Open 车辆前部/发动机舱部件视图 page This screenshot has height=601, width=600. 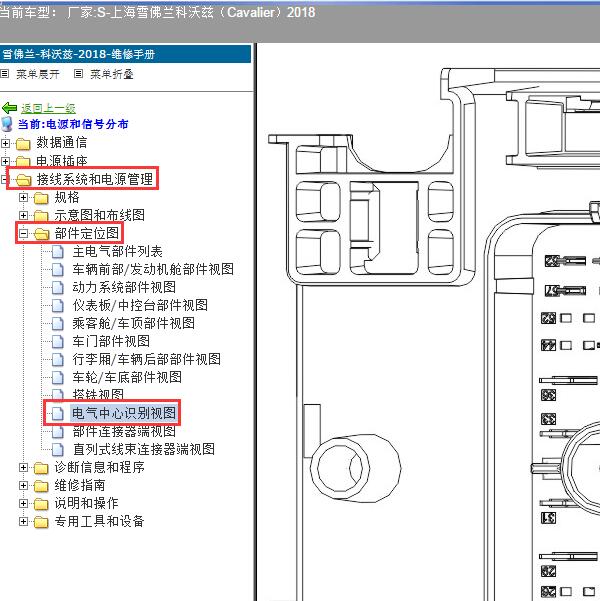(153, 269)
